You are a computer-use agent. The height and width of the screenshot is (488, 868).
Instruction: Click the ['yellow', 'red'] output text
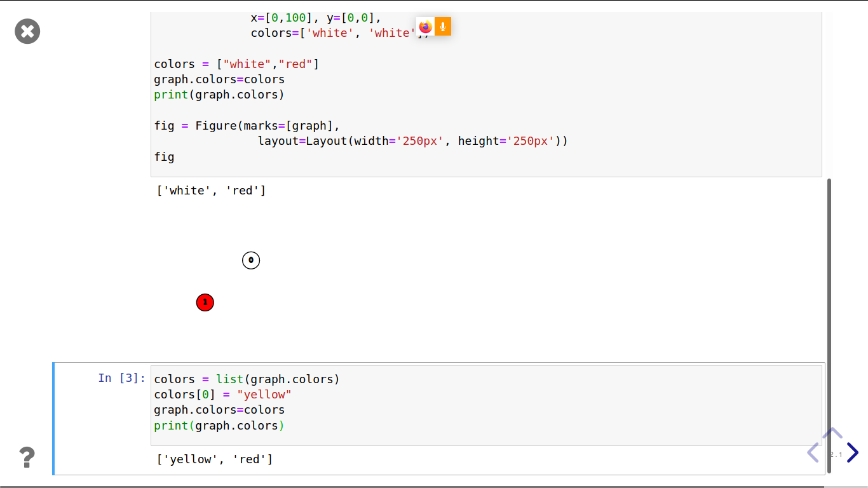pos(215,459)
